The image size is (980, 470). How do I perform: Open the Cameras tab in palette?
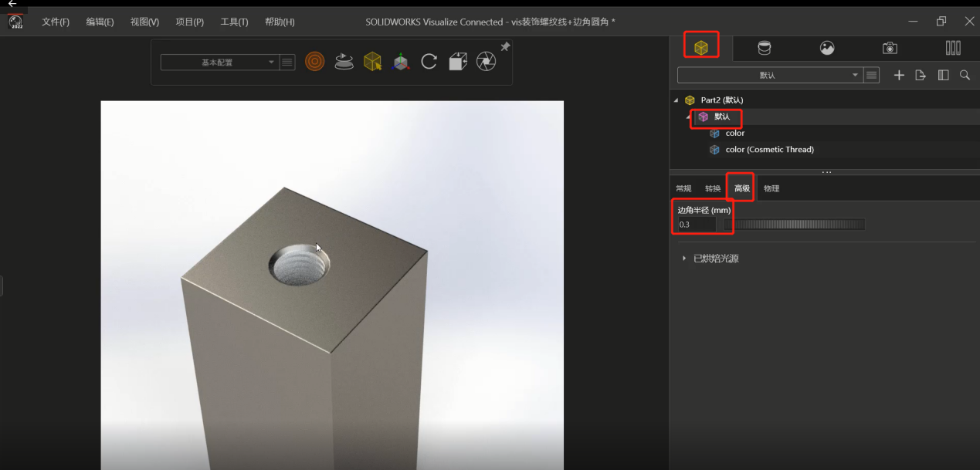(890, 48)
